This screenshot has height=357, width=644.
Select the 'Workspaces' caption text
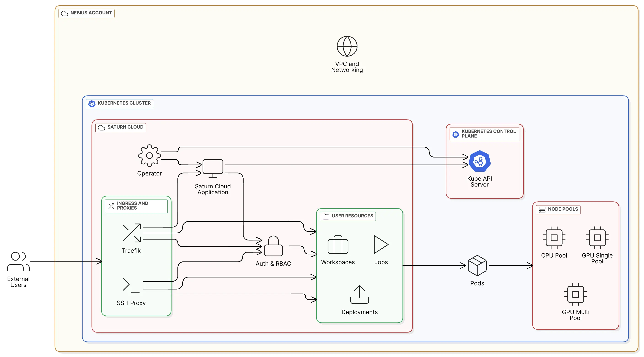tap(338, 262)
